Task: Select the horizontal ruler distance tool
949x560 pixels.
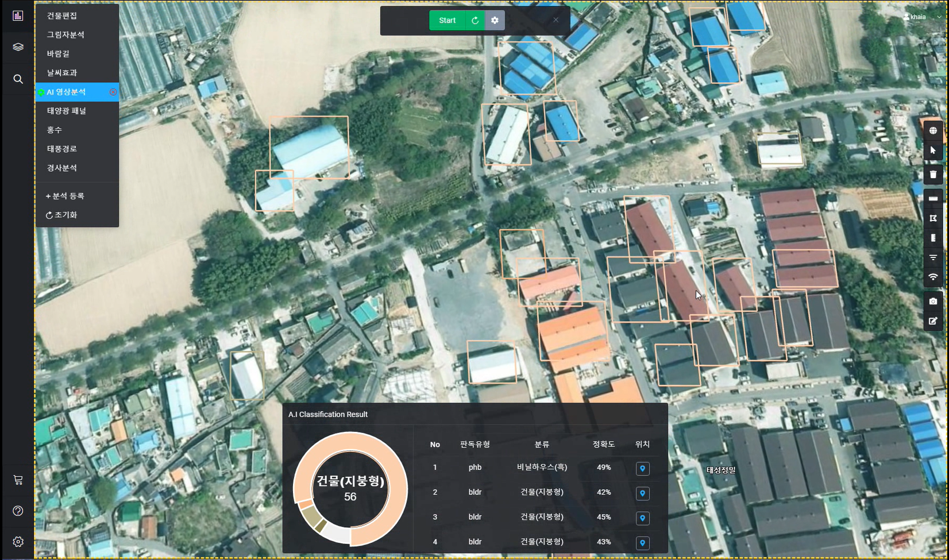Action: point(933,199)
